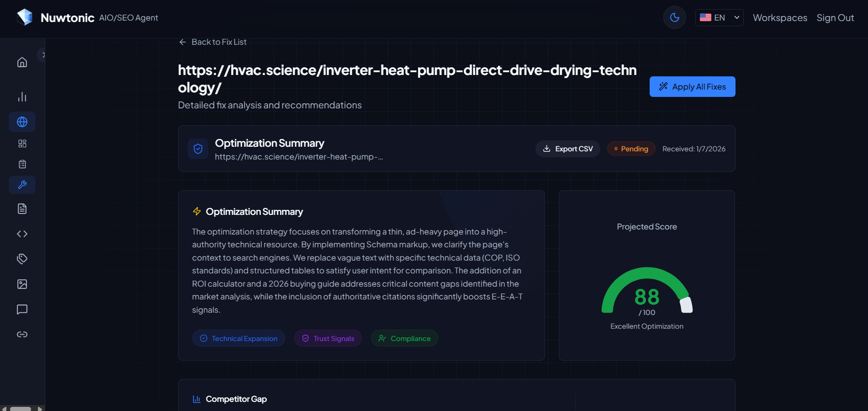Screen dimensions: 868x411
Task: Click Sign Out in the top navigation
Action: click(x=835, y=18)
